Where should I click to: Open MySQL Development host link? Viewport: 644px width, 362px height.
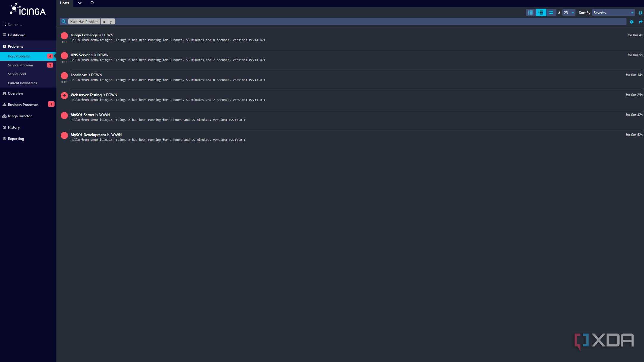coord(88,135)
